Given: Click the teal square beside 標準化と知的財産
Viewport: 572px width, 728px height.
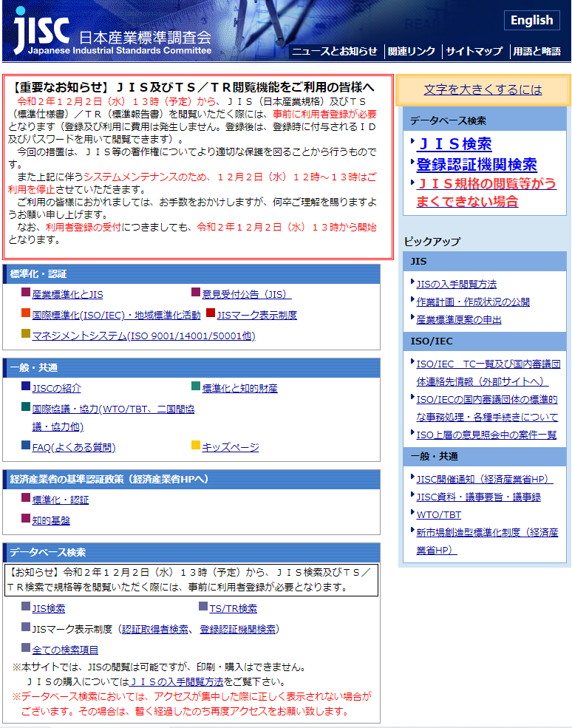Looking at the screenshot, I should 196,386.
